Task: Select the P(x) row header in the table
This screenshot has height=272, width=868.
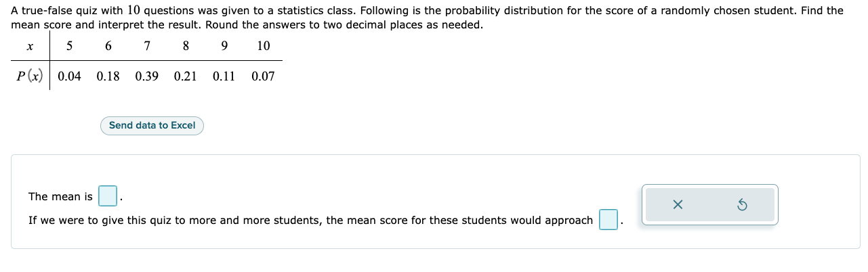Action: click(30, 76)
